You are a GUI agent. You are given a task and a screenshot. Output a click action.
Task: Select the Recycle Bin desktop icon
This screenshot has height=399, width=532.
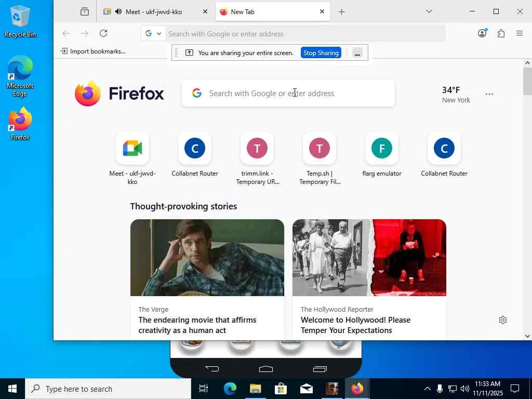[20, 21]
